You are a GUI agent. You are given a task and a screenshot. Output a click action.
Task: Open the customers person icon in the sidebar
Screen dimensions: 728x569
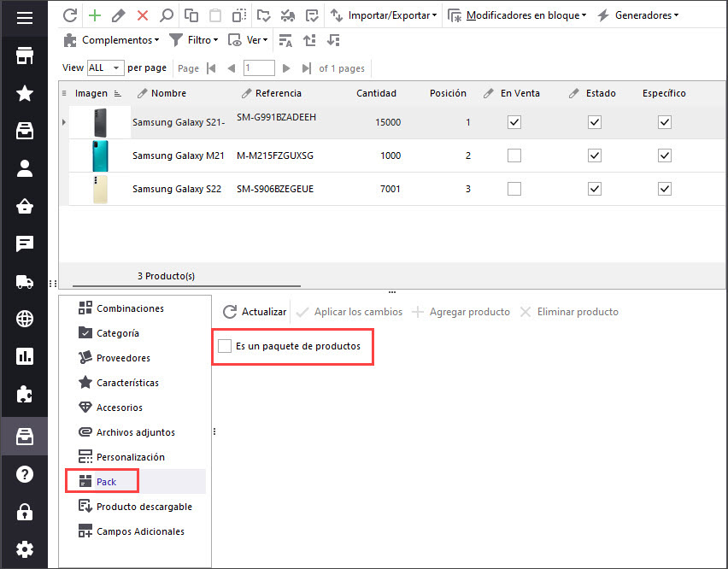pos(25,168)
